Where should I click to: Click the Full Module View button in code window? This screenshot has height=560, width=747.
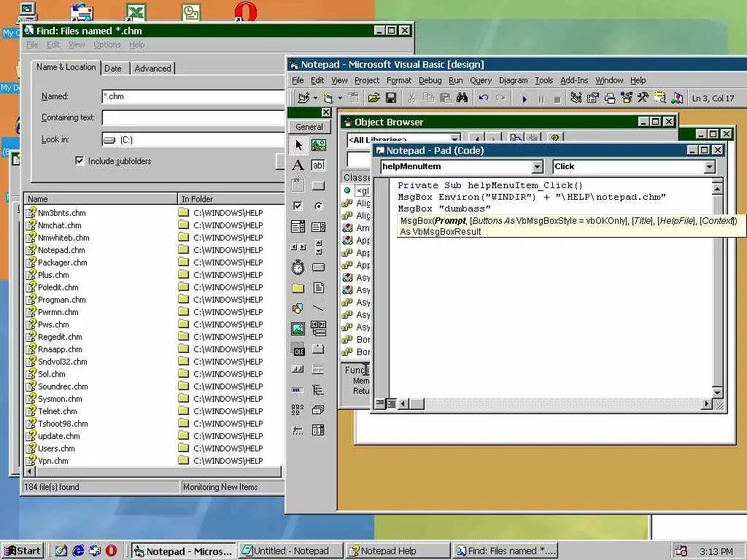coord(391,404)
